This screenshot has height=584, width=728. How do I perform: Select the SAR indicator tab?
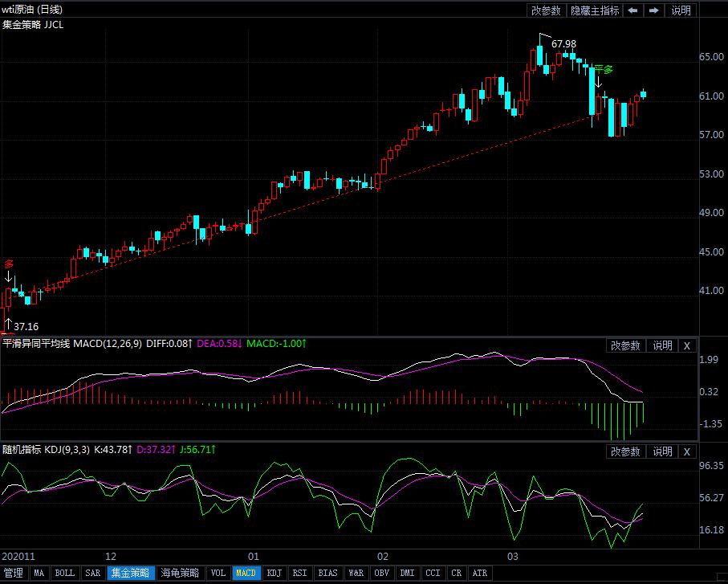93,574
